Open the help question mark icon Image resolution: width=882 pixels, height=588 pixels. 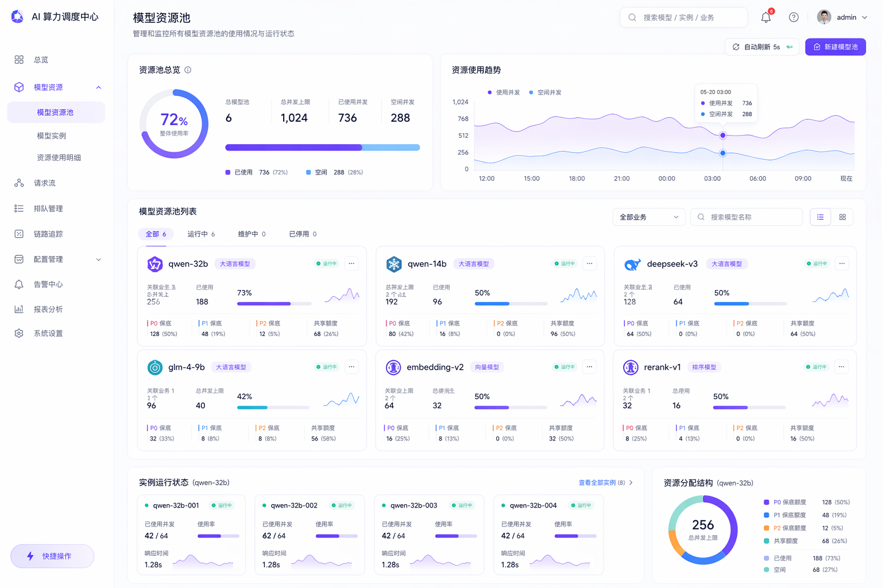[794, 18]
